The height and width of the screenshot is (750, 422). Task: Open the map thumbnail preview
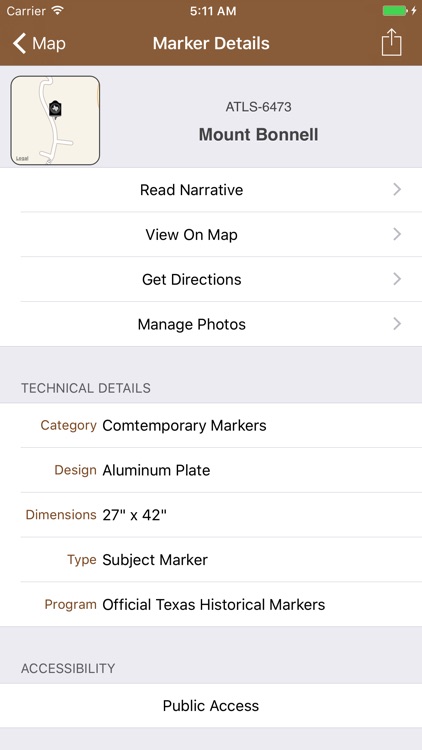click(x=56, y=121)
